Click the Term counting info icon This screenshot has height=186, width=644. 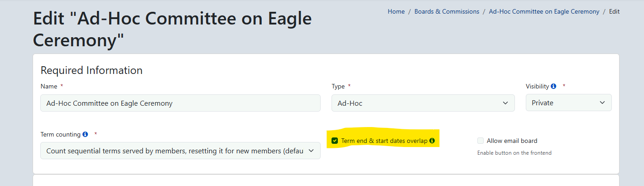[x=85, y=134]
